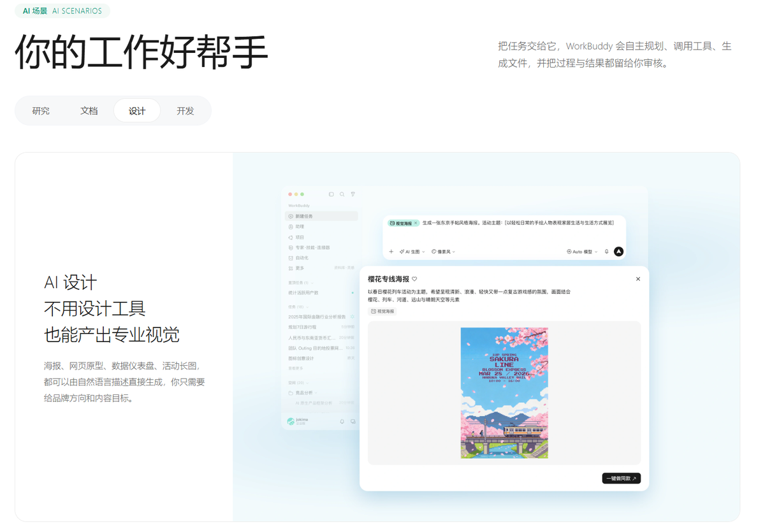Open the 像素风 style dropdown

443,252
